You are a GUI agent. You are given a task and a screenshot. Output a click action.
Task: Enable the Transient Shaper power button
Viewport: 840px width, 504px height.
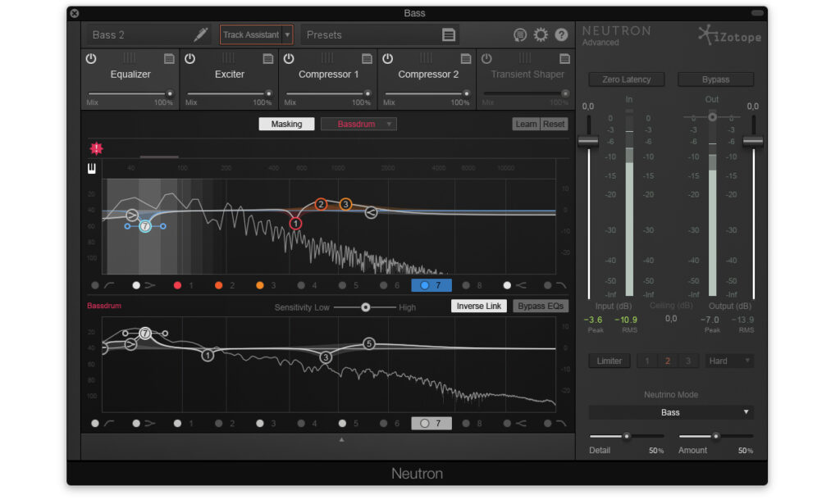pyautogui.click(x=486, y=58)
